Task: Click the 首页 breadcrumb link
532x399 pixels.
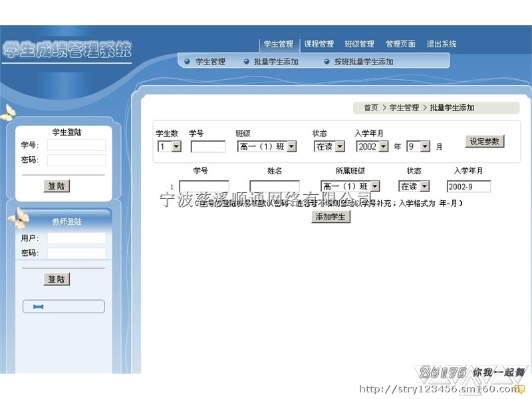Action: pos(370,108)
